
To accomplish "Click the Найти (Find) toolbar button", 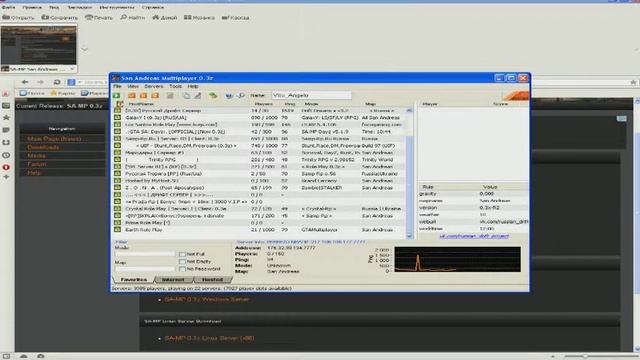I will pos(133,18).
